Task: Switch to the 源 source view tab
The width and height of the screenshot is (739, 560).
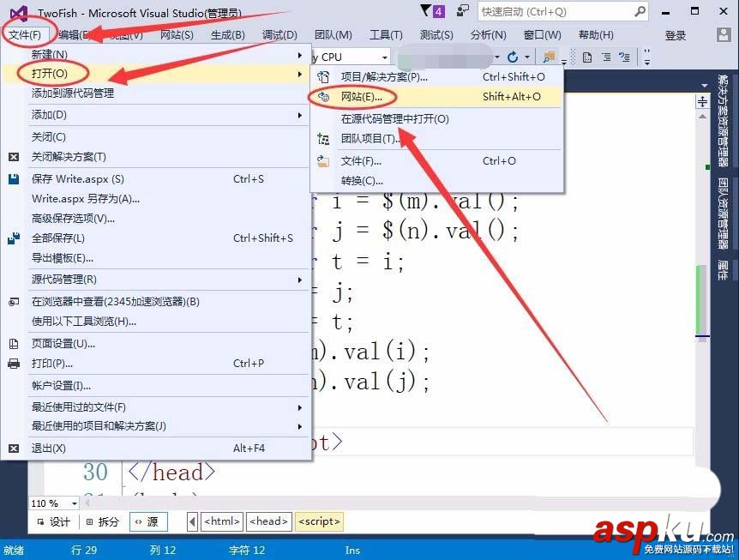Action: tap(147, 521)
